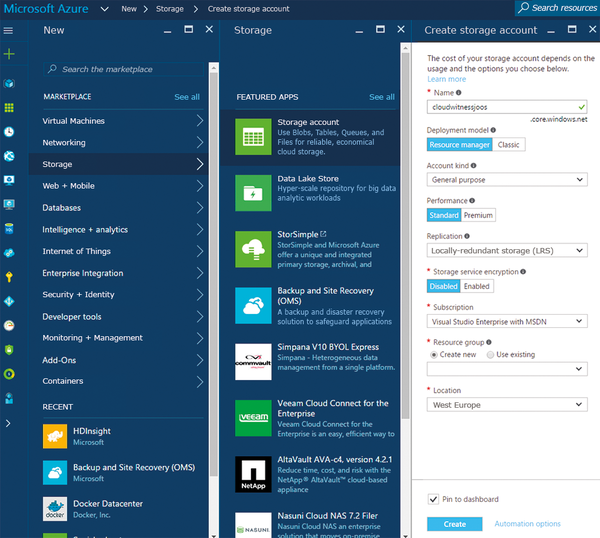Set storage encryption to Disabled

[x=443, y=286]
